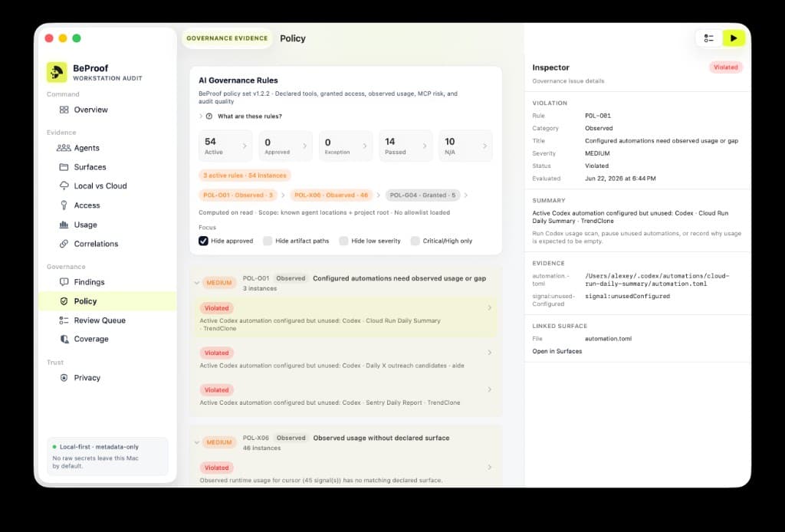The width and height of the screenshot is (785, 532).
Task: Click the Local-first metadata-only status note
Action: [x=107, y=456]
